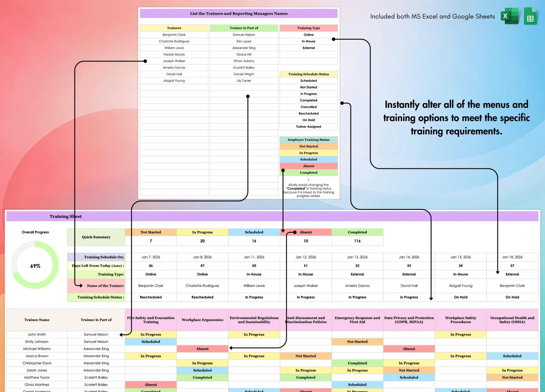Open Training Type cell under Jan 18, 2026
This screenshot has width=545, height=392.
[x=512, y=274]
